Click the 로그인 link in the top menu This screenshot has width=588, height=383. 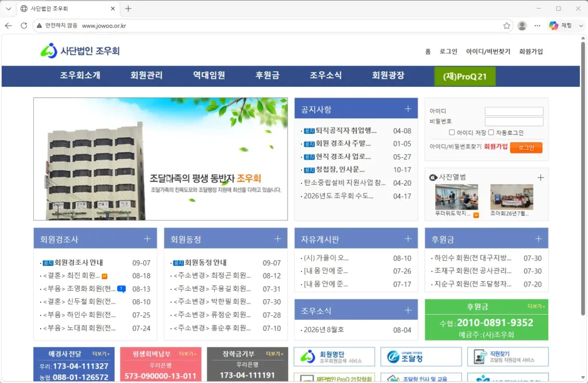(448, 51)
